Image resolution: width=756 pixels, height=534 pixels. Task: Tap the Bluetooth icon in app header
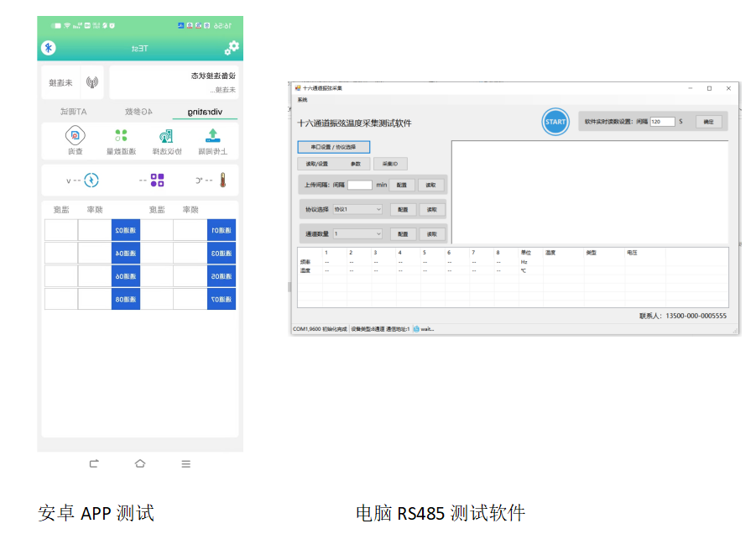(49, 48)
